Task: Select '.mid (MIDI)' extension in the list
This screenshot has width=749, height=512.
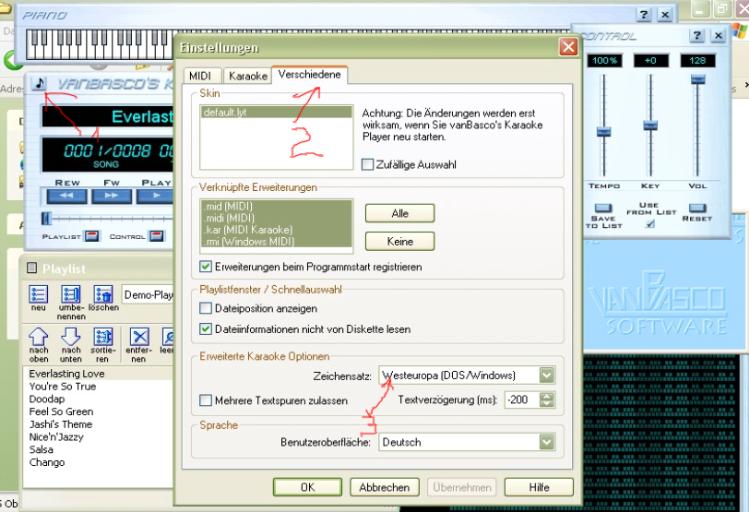Action: coord(276,206)
